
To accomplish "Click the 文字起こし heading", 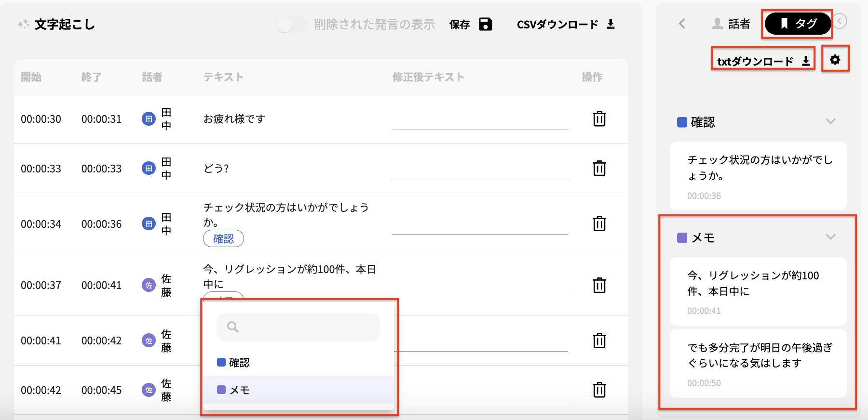I will pos(65,25).
